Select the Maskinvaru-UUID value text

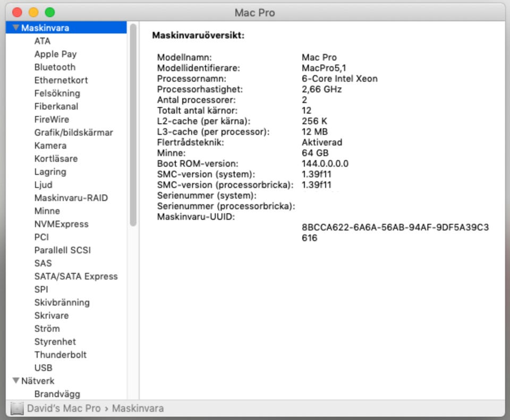tap(395, 233)
